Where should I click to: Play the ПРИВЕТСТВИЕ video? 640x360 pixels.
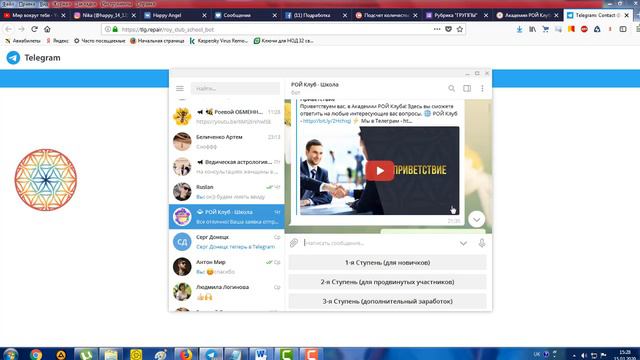[x=380, y=171]
